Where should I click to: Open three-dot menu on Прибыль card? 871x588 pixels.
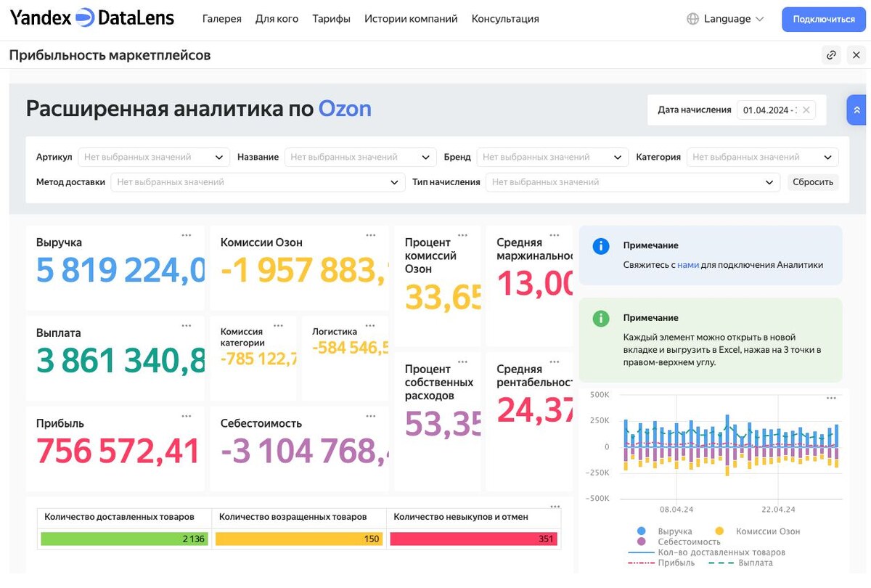point(187,416)
